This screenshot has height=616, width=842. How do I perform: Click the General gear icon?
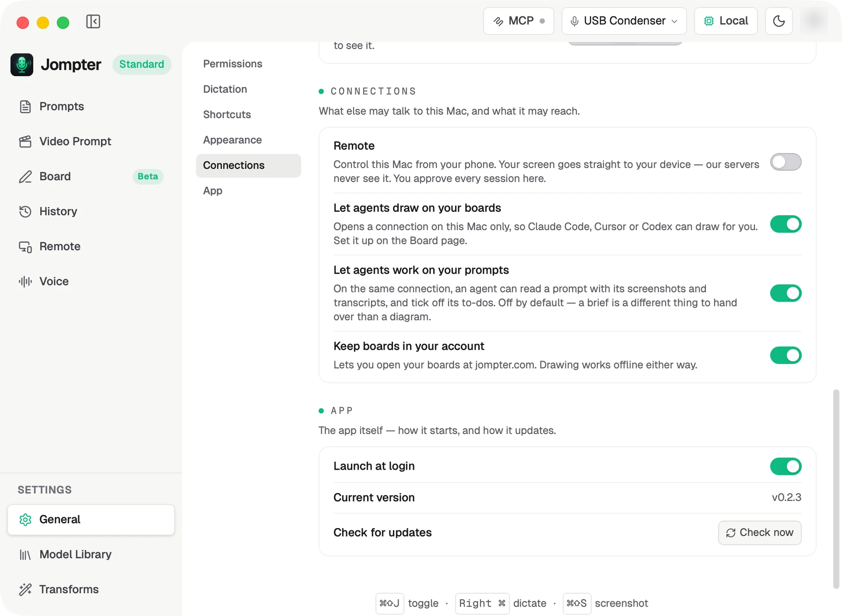coord(25,520)
